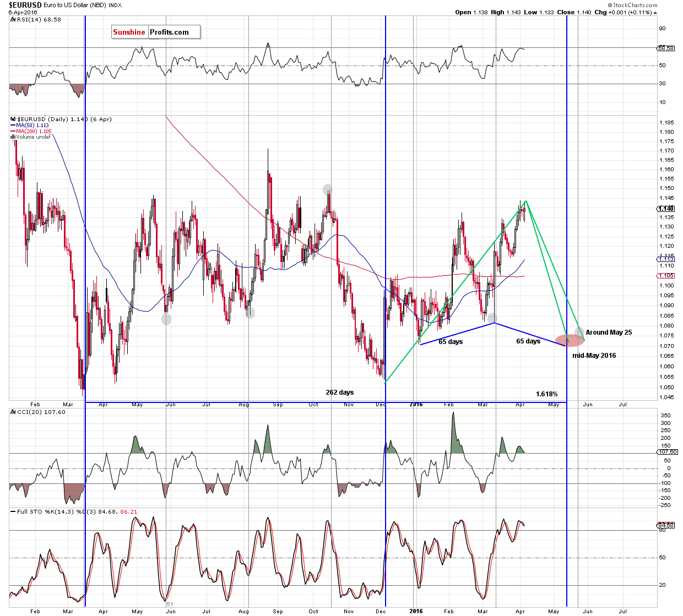Viewport: 683px width, 616px height.
Task: Click the mid-May 2016 annotation
Action: pos(594,356)
